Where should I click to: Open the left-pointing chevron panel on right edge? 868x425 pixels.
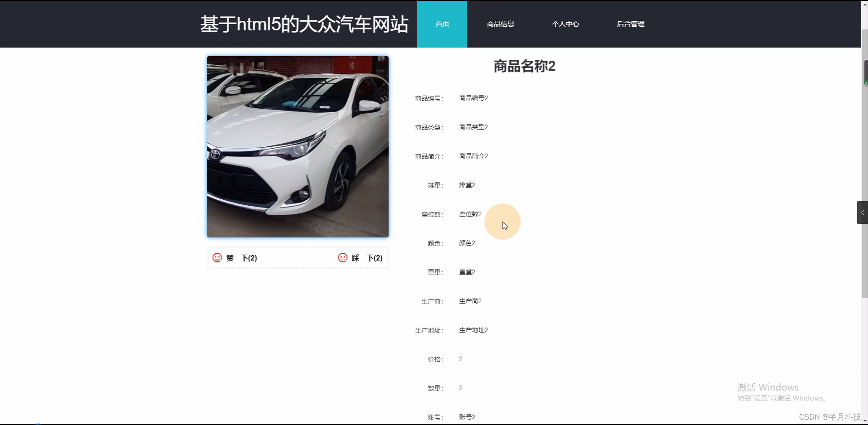click(x=862, y=212)
